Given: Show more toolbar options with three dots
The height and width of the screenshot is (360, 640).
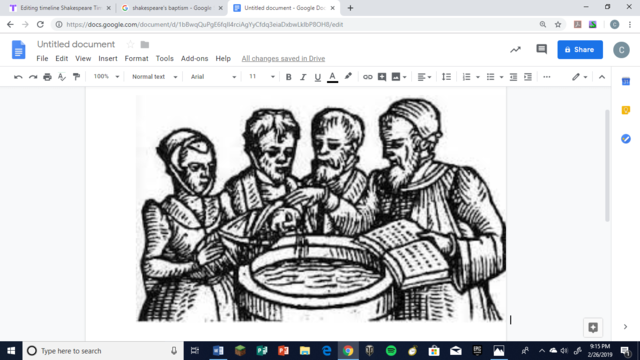Looking at the screenshot, I should [547, 77].
